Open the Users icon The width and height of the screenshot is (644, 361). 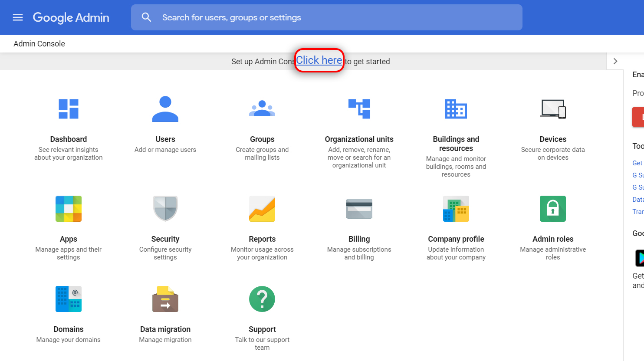click(165, 108)
